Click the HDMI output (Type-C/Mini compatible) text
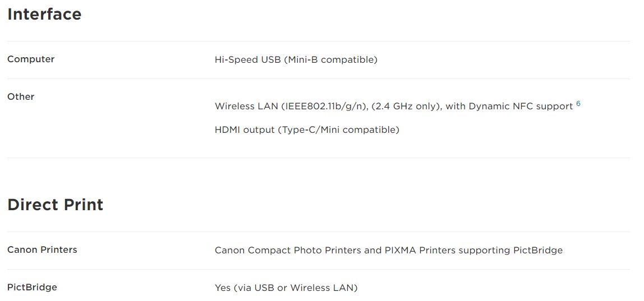644x301 pixels. tap(307, 130)
